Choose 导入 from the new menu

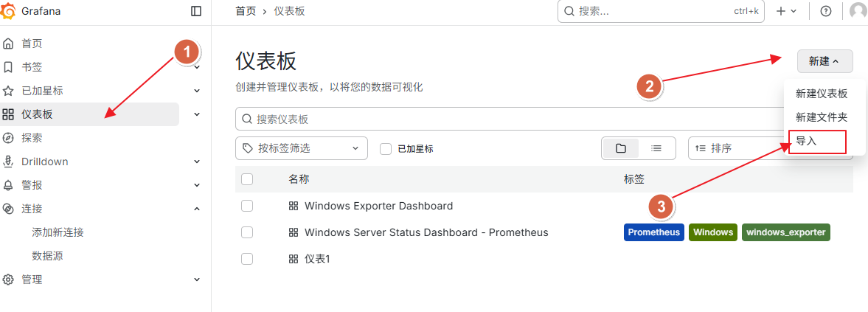pyautogui.click(x=807, y=141)
